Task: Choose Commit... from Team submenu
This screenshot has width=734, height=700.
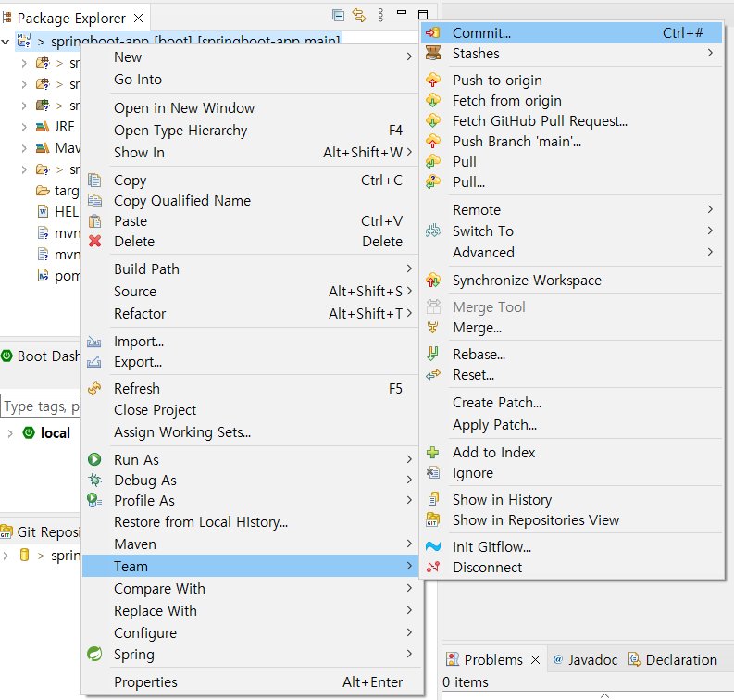Action: (x=572, y=32)
